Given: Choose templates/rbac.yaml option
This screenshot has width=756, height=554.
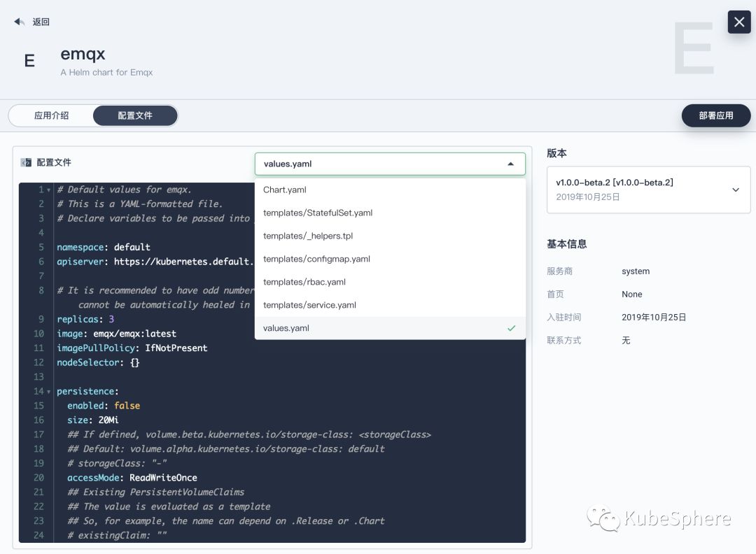Looking at the screenshot, I should click(390, 283).
